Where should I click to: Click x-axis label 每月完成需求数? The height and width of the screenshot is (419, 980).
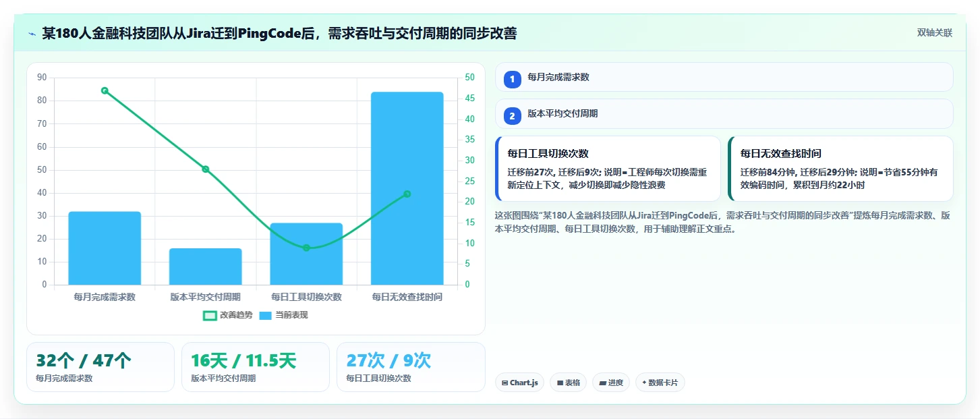pyautogui.click(x=105, y=297)
